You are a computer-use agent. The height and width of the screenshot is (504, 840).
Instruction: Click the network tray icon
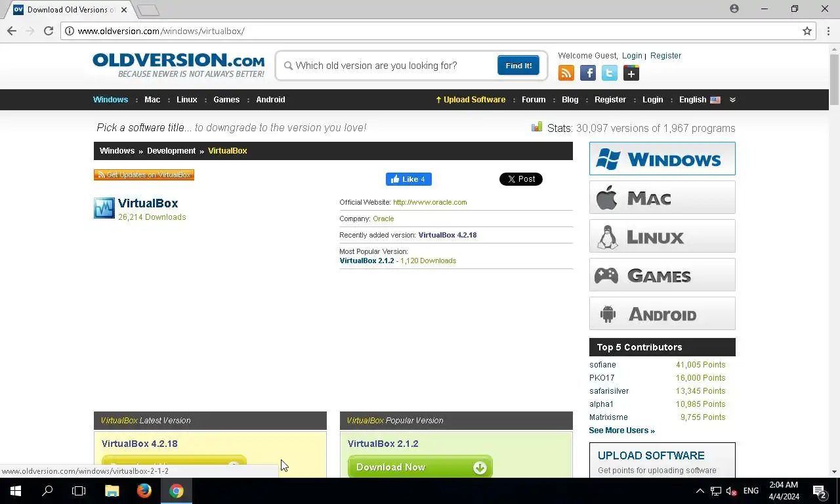716,491
